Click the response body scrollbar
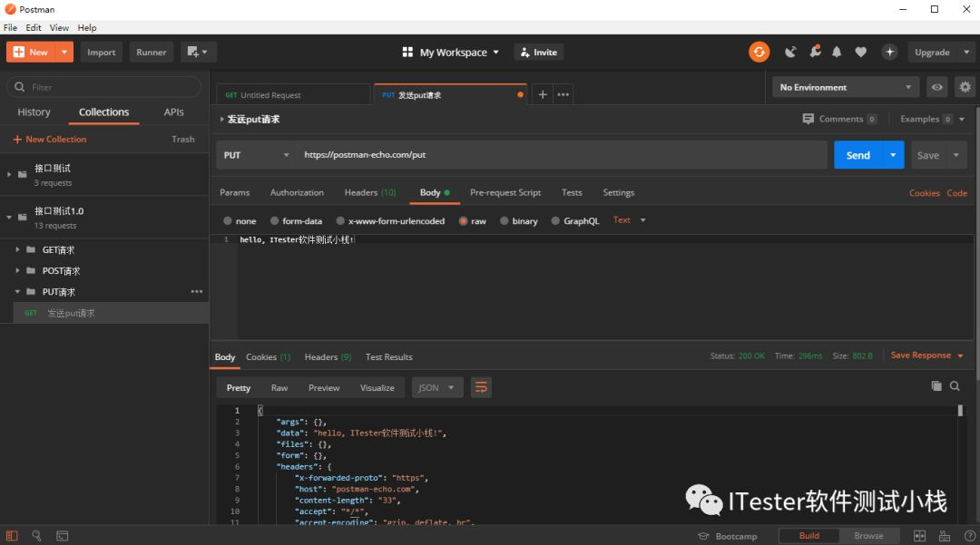This screenshot has height=545, width=980. [960, 410]
